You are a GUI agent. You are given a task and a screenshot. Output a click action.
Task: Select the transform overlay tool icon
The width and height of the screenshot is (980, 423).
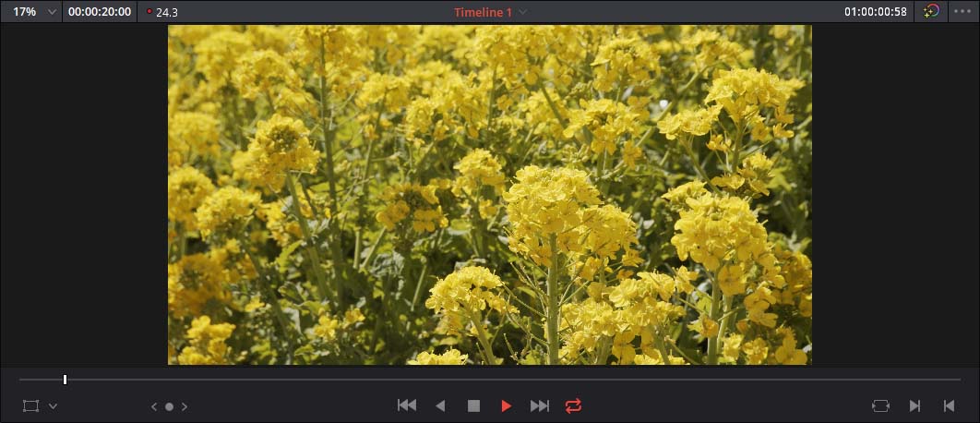click(x=30, y=406)
